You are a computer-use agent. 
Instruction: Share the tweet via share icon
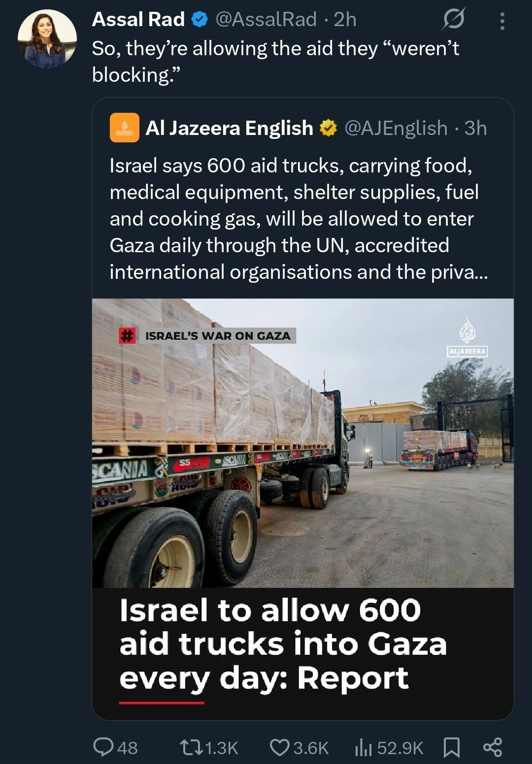[x=493, y=747]
